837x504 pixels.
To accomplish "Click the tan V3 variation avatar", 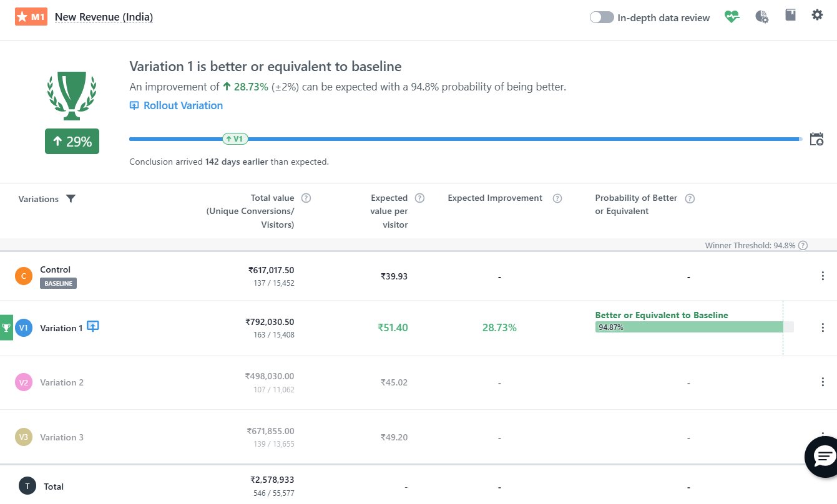I will click(x=24, y=437).
